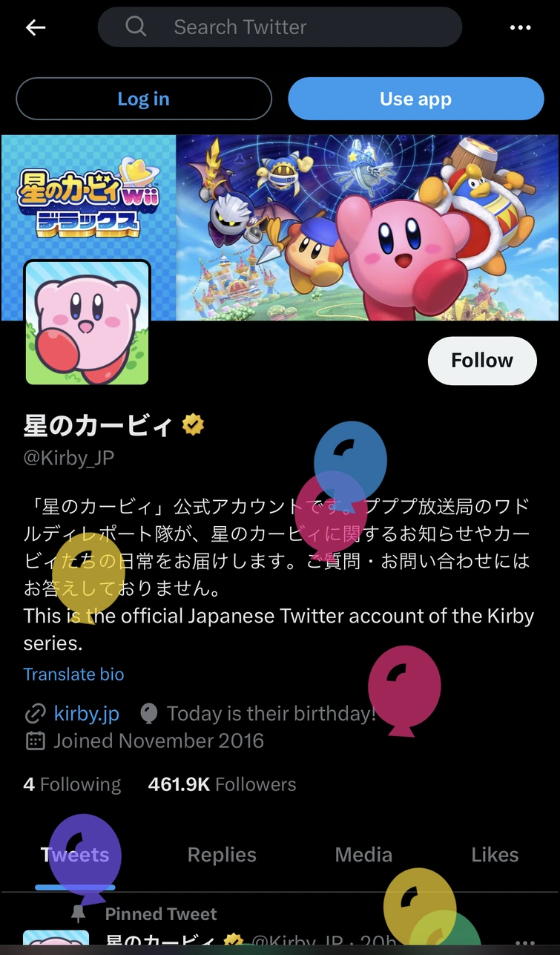
Task: Open the Kirby profile picture
Action: [88, 323]
